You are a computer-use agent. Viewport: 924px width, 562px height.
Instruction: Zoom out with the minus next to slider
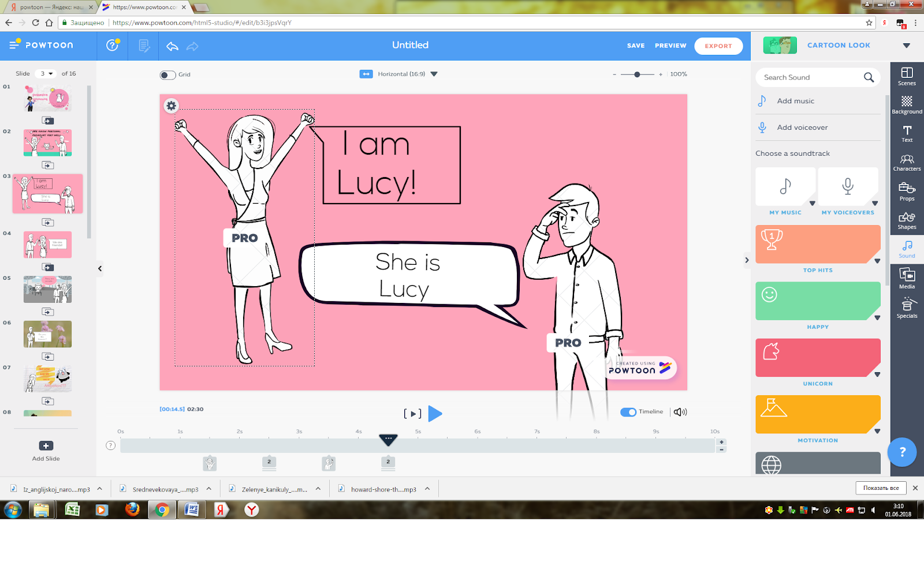point(614,74)
